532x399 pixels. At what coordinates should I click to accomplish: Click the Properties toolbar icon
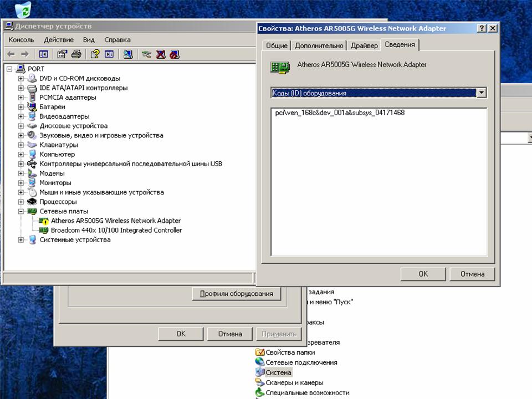point(62,54)
